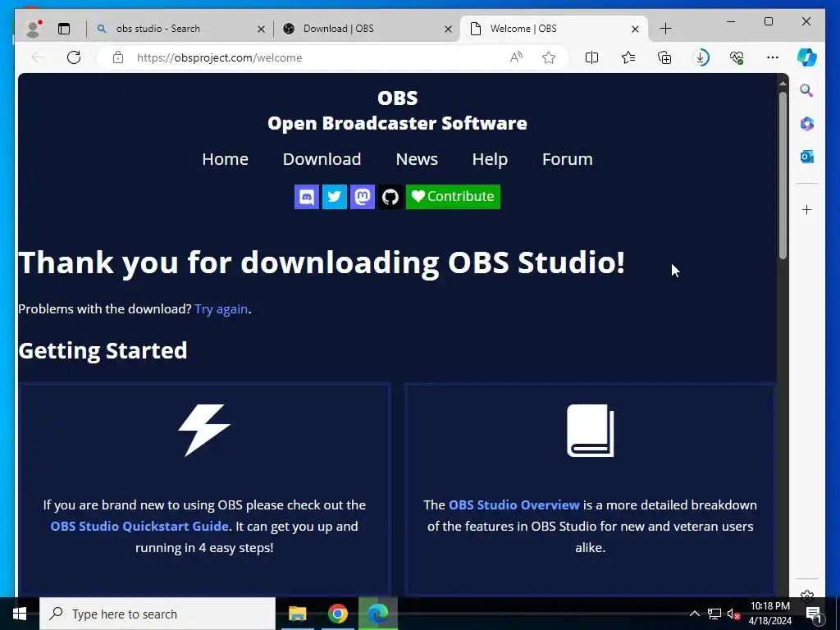Image resolution: width=840 pixels, height=630 pixels.
Task: Open the Favorites list icon
Action: point(628,57)
